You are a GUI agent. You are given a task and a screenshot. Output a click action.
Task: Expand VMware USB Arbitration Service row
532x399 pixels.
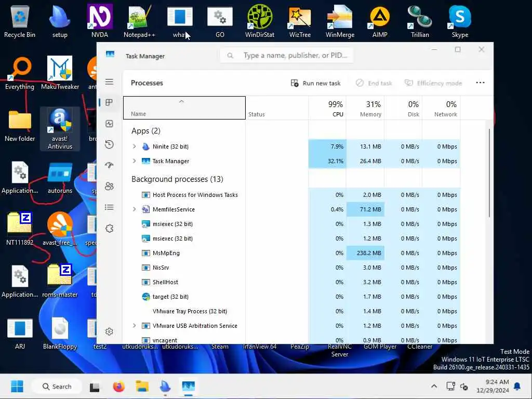(x=135, y=326)
